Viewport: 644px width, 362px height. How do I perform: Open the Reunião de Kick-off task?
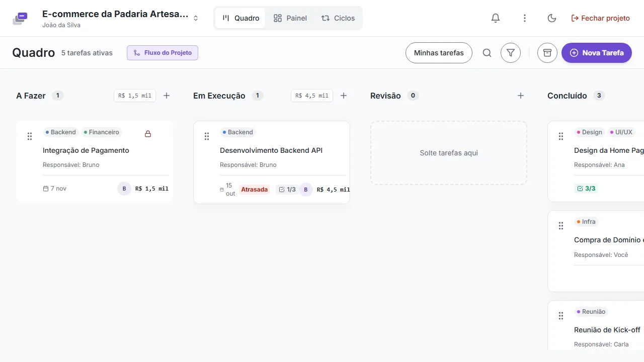point(607,330)
